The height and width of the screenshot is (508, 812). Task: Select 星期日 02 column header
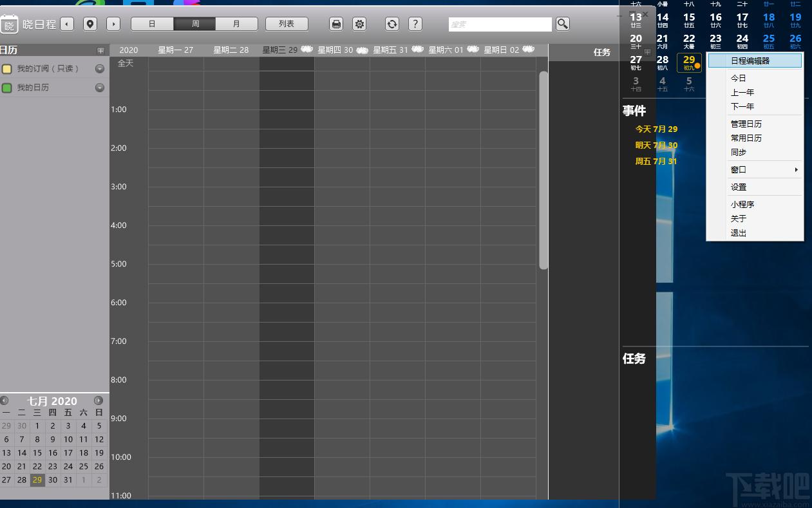(x=508, y=50)
